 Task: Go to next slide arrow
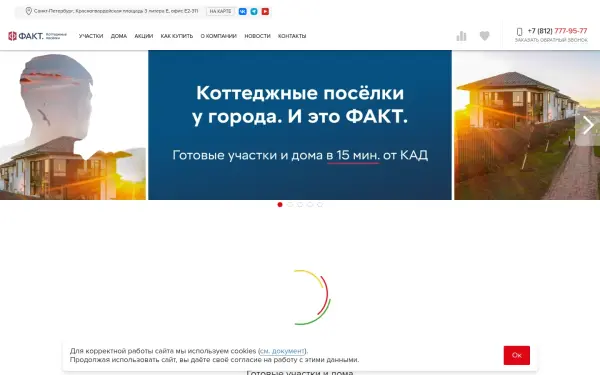pos(588,125)
